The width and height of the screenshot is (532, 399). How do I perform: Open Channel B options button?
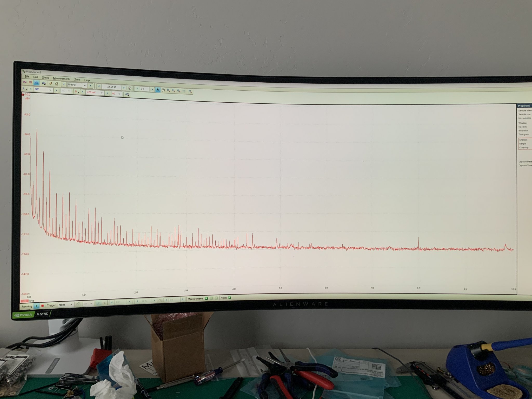[77, 92]
